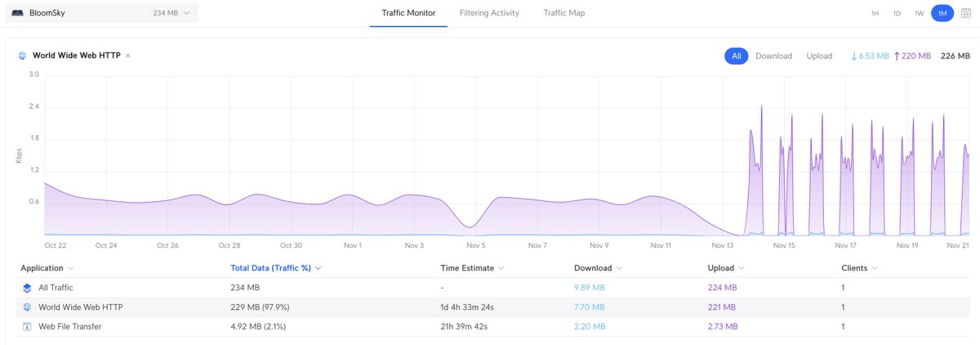Click the Nov 5 chart date label

[476, 245]
